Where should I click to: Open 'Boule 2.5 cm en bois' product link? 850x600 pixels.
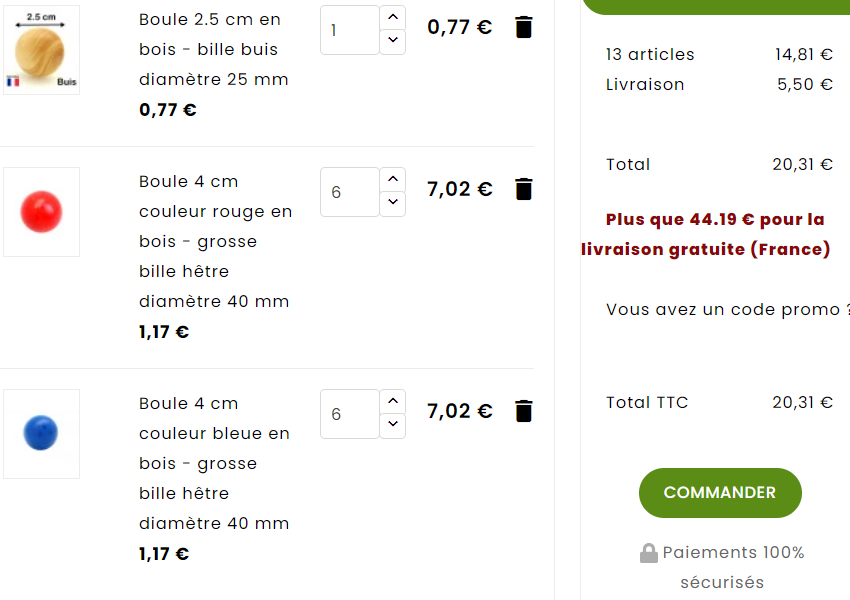[x=214, y=49]
